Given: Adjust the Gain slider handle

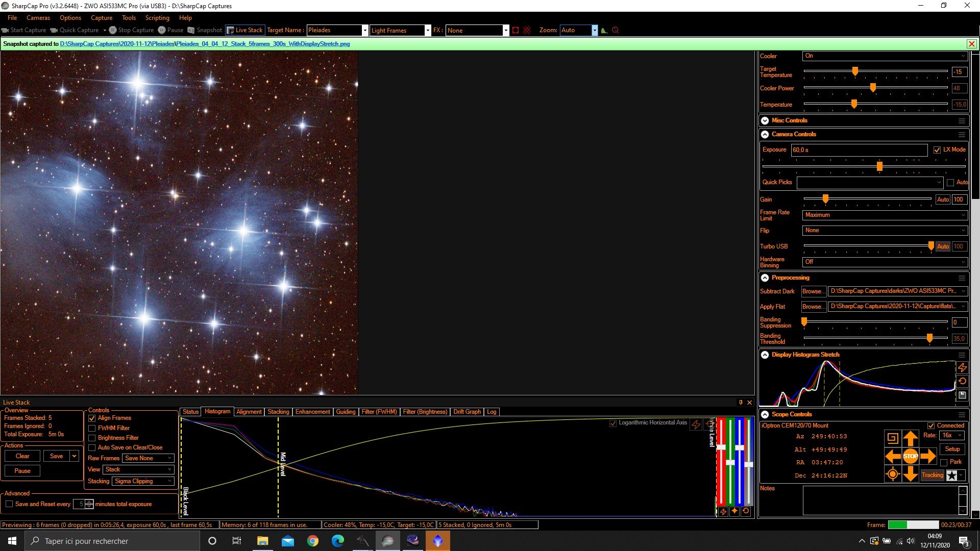Looking at the screenshot, I should coord(825,199).
